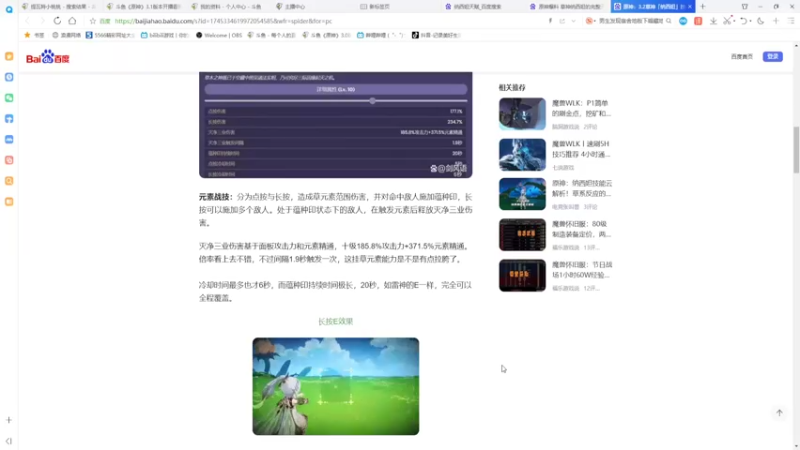Open the blue round extension icon
800x450 pixels.
click(683, 21)
